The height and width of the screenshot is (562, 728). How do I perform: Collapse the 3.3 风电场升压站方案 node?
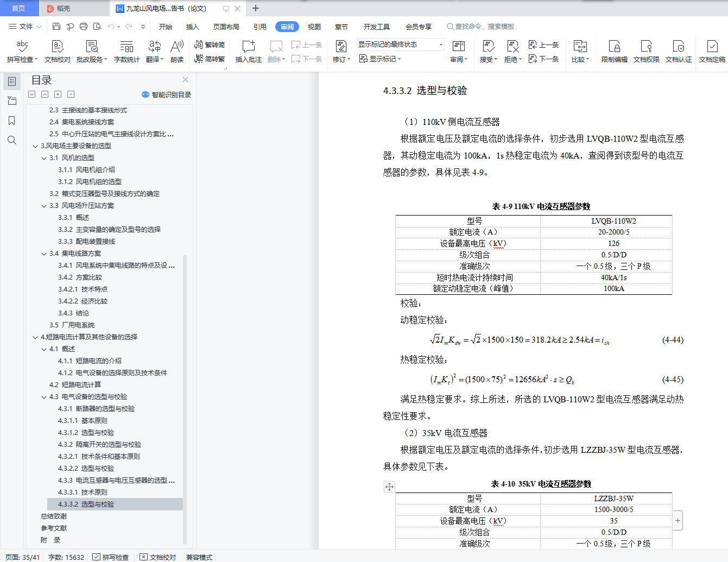pos(44,206)
